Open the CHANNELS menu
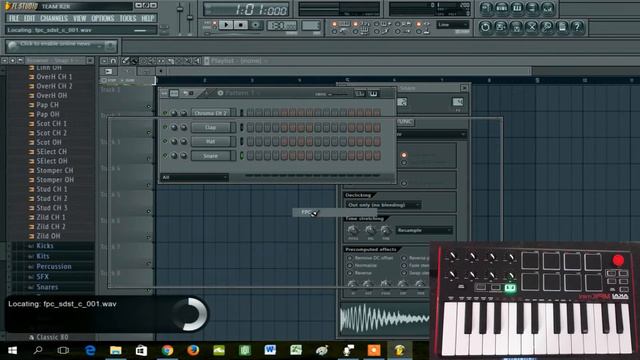This screenshot has width=640, height=360. click(x=54, y=18)
